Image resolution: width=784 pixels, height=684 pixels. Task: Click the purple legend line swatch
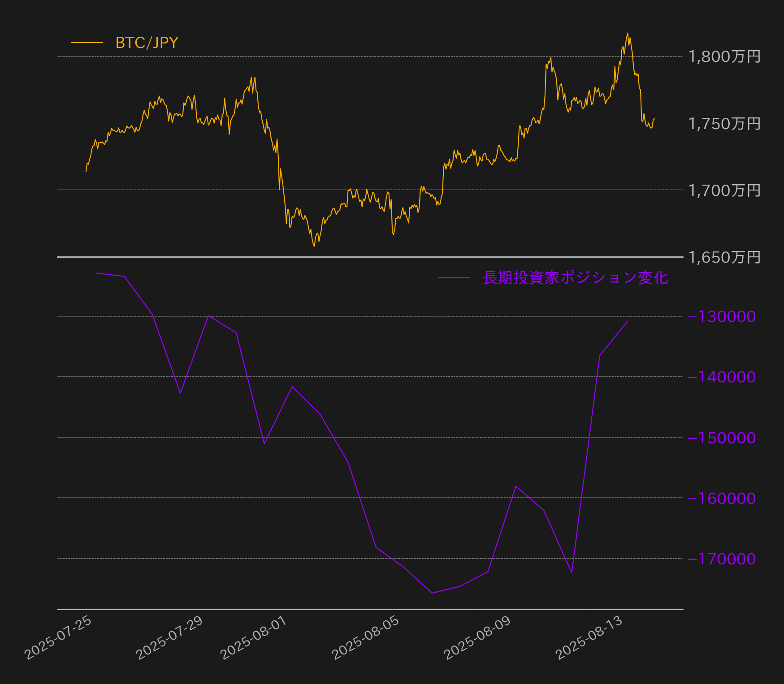point(454,277)
